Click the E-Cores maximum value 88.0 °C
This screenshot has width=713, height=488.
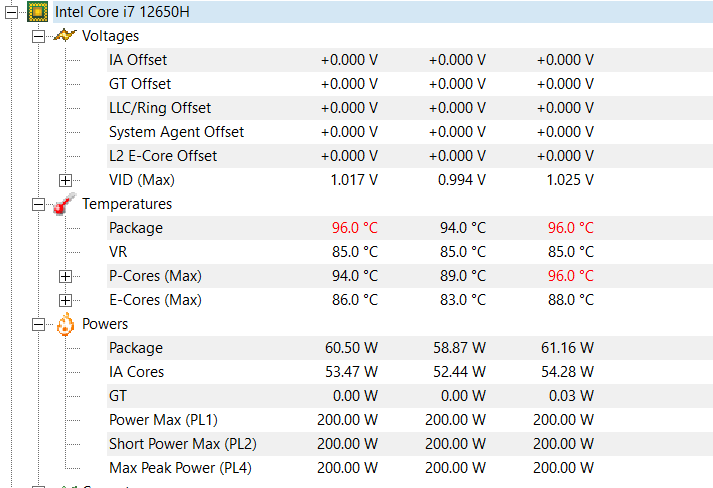click(x=571, y=300)
